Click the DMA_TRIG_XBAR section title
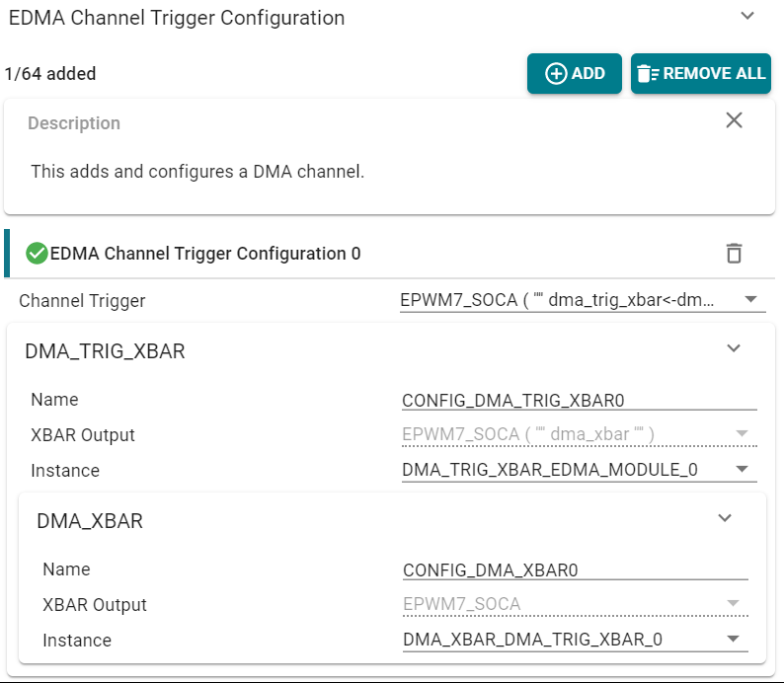Viewport: 784px width, 683px height. tap(105, 351)
